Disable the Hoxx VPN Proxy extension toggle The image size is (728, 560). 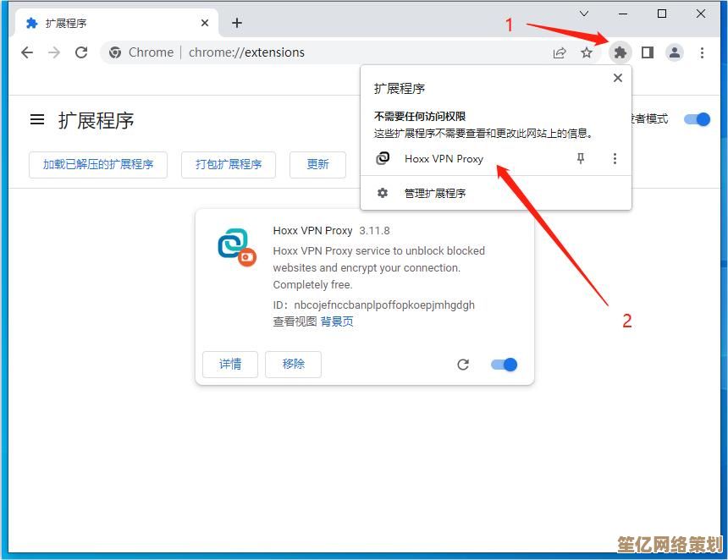(x=503, y=365)
